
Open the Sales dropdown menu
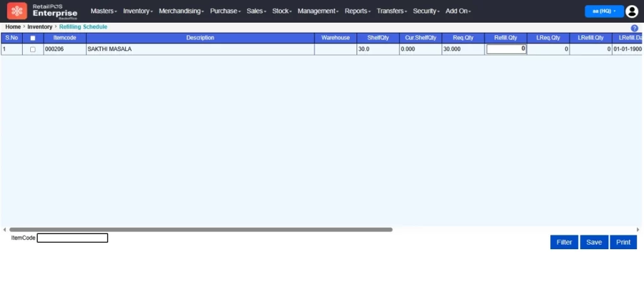[x=257, y=11]
